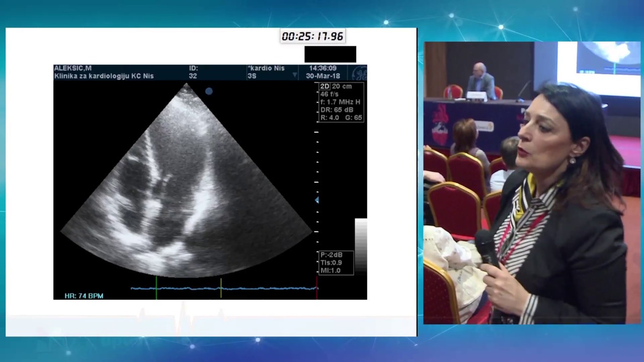This screenshot has width=644, height=362.
Task: Click the 'f: 1.7 MHz H' frequency value
Action: (x=341, y=102)
